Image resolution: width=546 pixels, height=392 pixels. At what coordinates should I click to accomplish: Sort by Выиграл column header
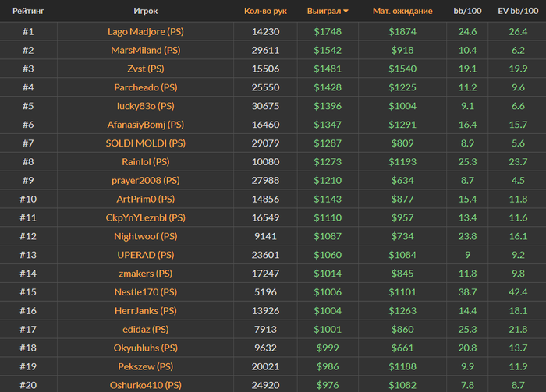(324, 11)
